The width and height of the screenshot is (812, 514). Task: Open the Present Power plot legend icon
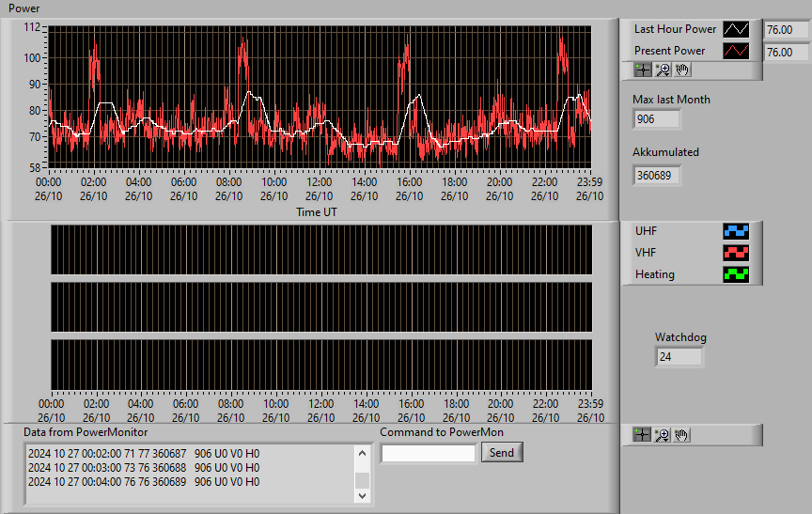(736, 51)
